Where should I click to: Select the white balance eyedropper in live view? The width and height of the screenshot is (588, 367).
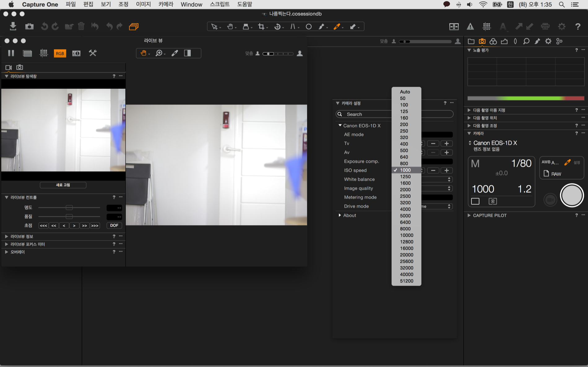pyautogui.click(x=175, y=53)
